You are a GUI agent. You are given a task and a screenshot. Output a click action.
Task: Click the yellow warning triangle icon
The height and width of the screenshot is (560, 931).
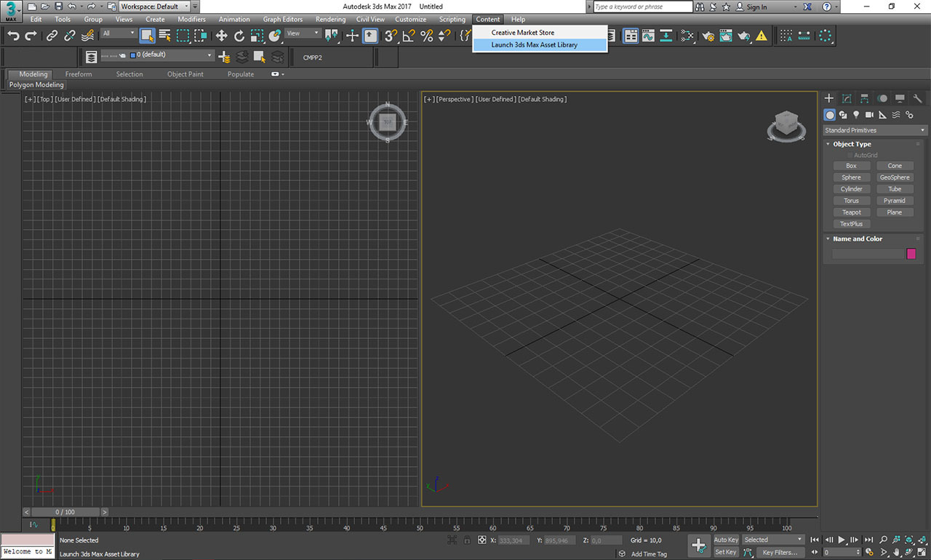tap(762, 36)
